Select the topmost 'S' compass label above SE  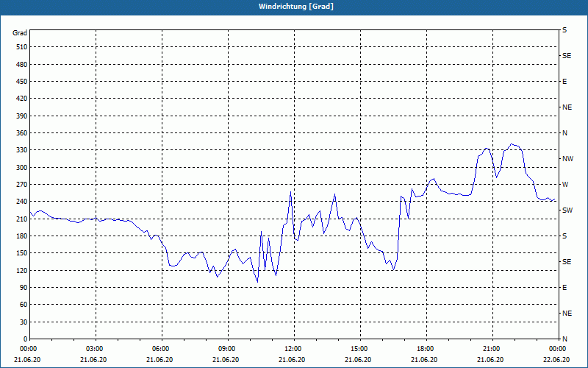pos(564,30)
